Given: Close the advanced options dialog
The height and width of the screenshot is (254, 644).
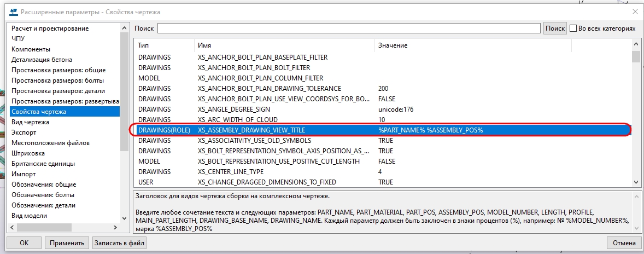Looking at the screenshot, I should pos(634,11).
